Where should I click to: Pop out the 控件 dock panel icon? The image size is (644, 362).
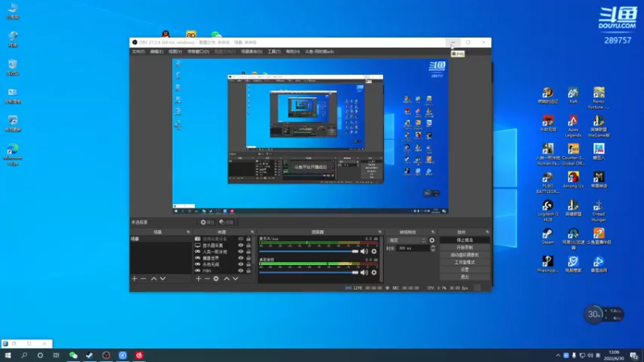coord(487,232)
